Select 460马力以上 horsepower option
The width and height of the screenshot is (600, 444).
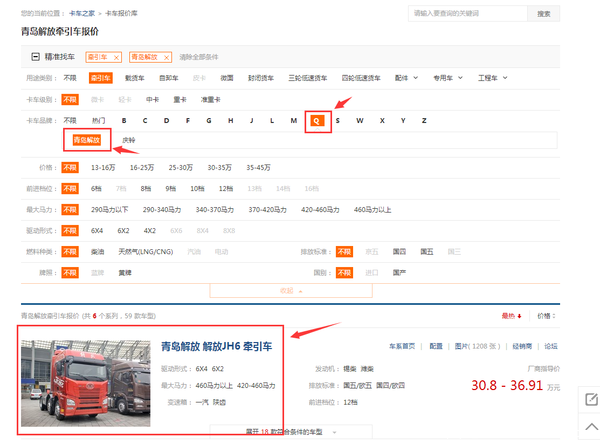pos(372,209)
